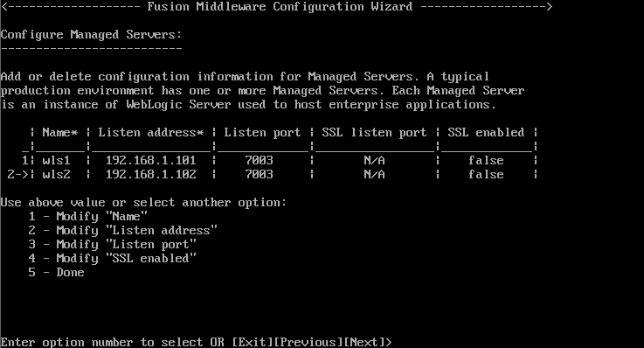The image size is (644, 348).
Task: Select option 2 Modify "Listen address"
Action: tap(123, 231)
